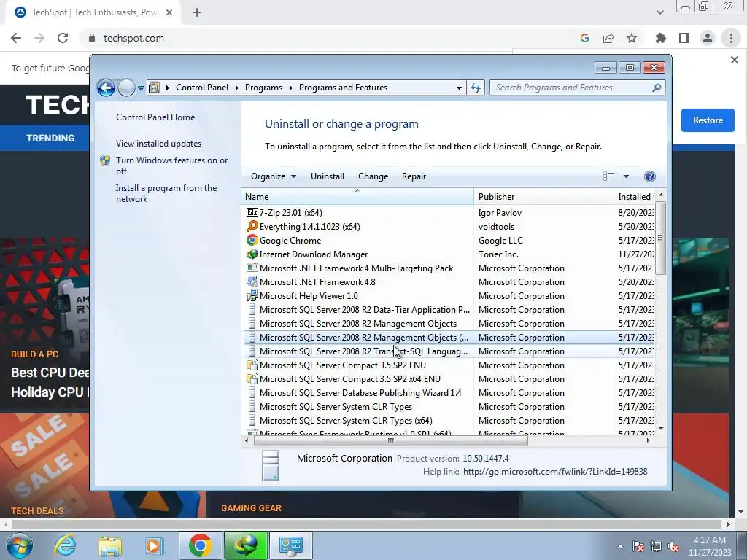Click the forward arrow in Programs and Features
Image resolution: width=747 pixels, height=560 pixels.
126,87
